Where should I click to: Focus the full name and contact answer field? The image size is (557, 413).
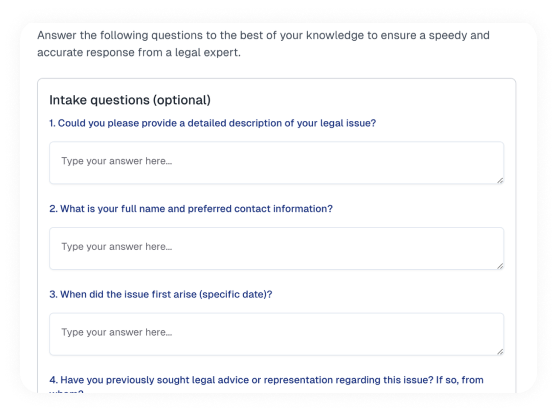tap(276, 249)
